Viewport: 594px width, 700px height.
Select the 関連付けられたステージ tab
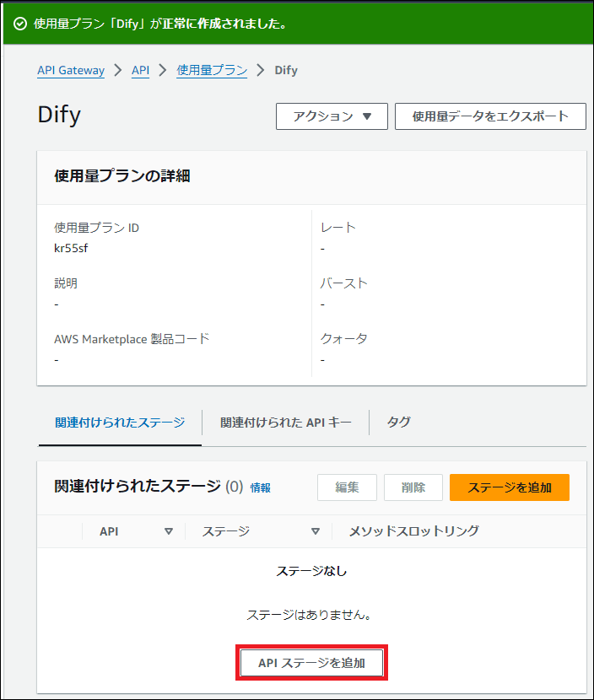click(x=120, y=423)
